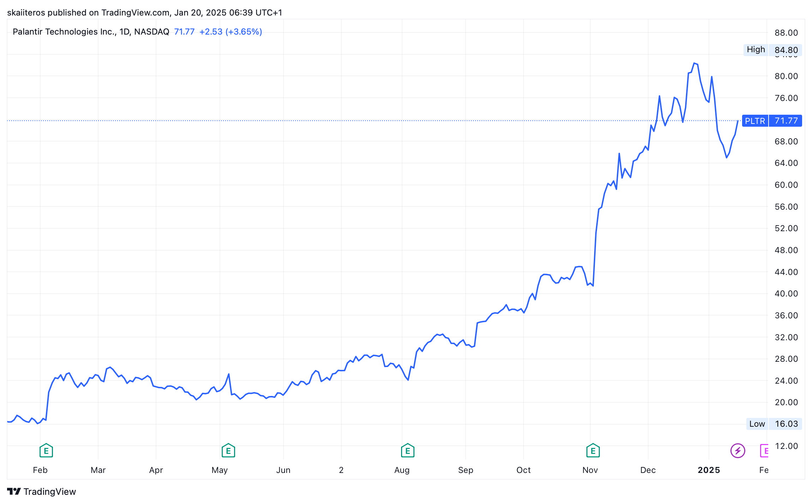This screenshot has height=504, width=812.
Task: Click the purple lightning bolt event icon
Action: (738, 451)
